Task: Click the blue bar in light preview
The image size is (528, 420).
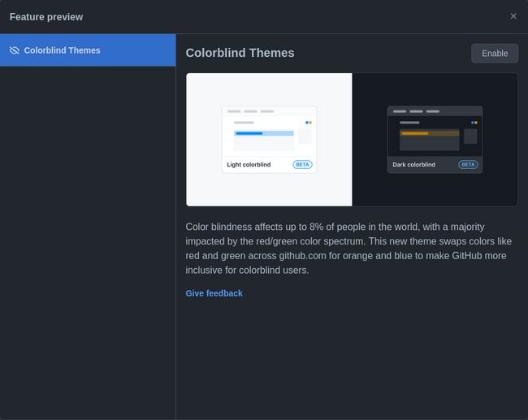Action: tap(249, 132)
